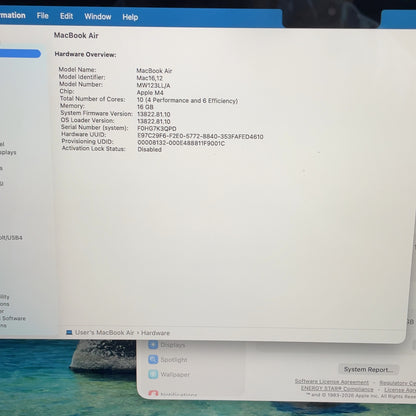Image resolution: width=416 pixels, height=416 pixels.
Task: Click the Serial Number value F0HG7K3QPD
Action: [x=157, y=128]
